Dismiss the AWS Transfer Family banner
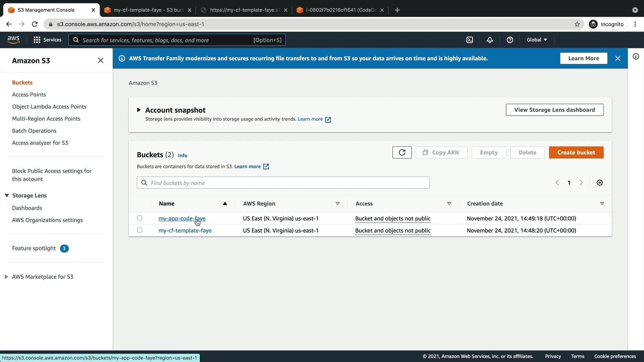 tap(618, 58)
